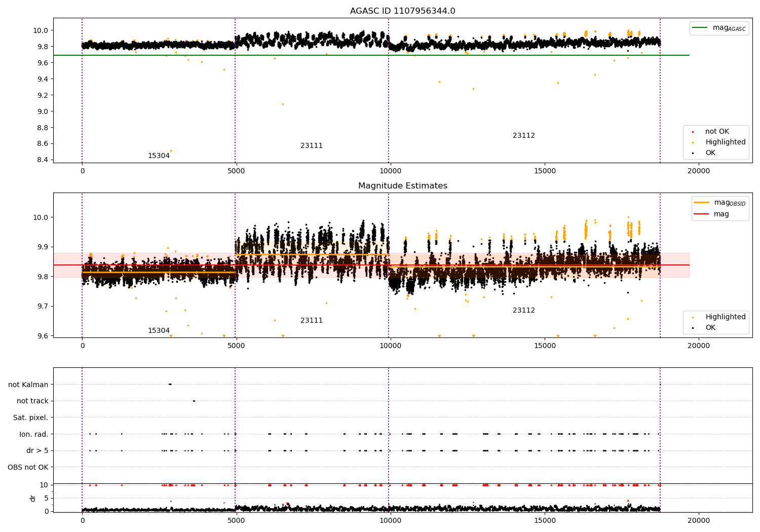Screen dimensions: 760x532
Task: Click the plot title "AGASC ID 1107956344.0"
Action: (x=402, y=11)
